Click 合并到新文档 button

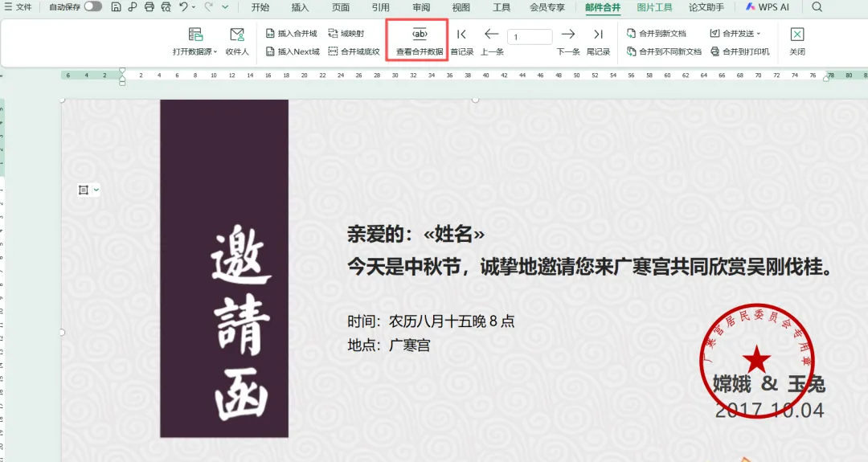coord(657,33)
